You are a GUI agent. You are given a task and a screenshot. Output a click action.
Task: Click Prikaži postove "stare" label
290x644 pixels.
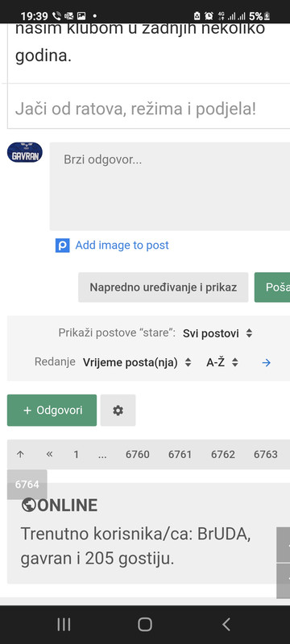pos(117,332)
